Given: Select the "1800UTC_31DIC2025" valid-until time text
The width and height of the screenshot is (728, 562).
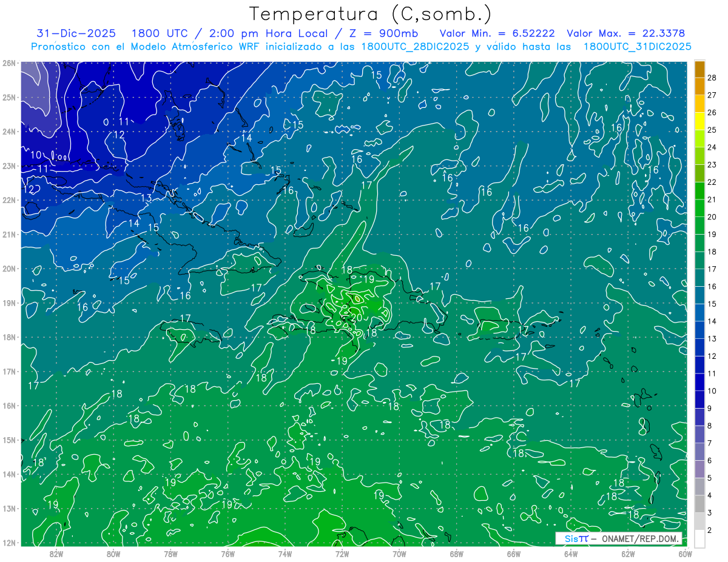Looking at the screenshot, I should (637, 46).
